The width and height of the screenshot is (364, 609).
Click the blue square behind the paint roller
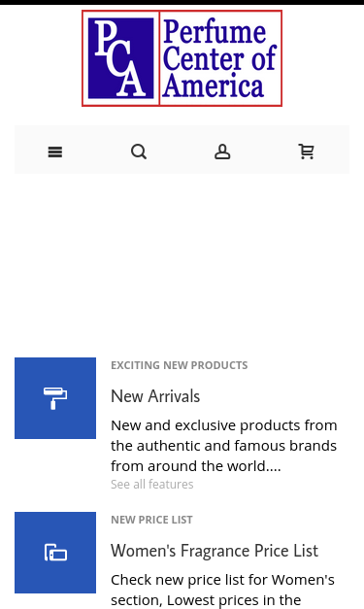55,398
